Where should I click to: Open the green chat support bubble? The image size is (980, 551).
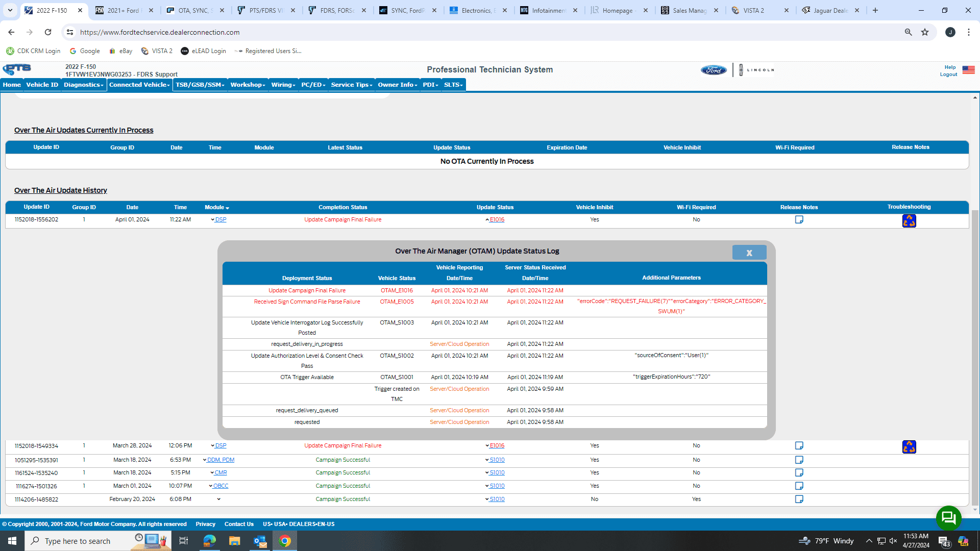[948, 518]
